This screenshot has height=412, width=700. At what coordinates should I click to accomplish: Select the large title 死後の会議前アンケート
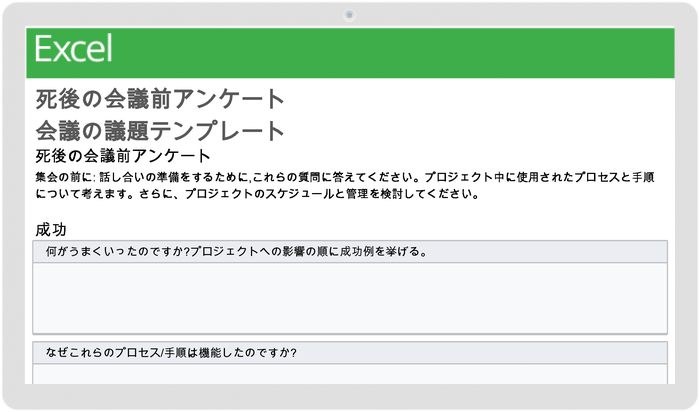coord(160,99)
